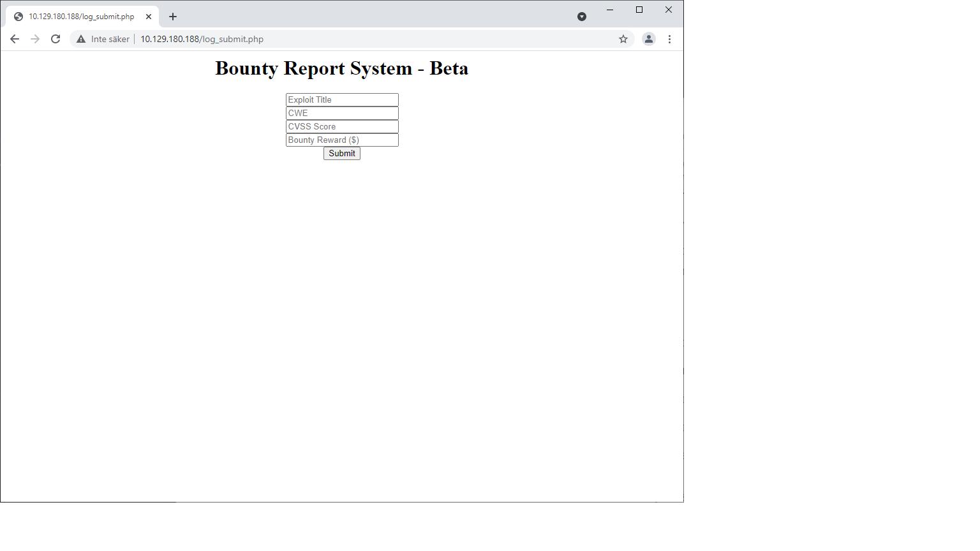This screenshot has height=551, width=980.
Task: Close the browser window
Action: point(669,10)
